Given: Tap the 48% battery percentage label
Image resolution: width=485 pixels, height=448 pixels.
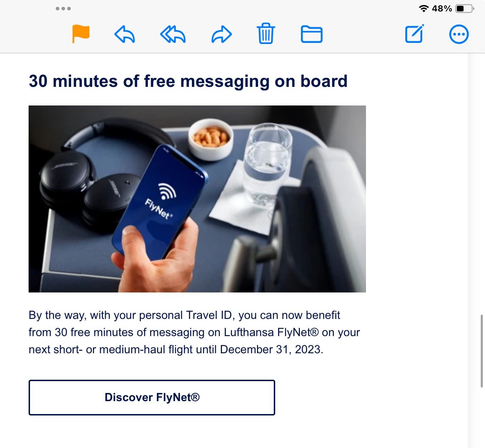Looking at the screenshot, I should click(x=442, y=8).
